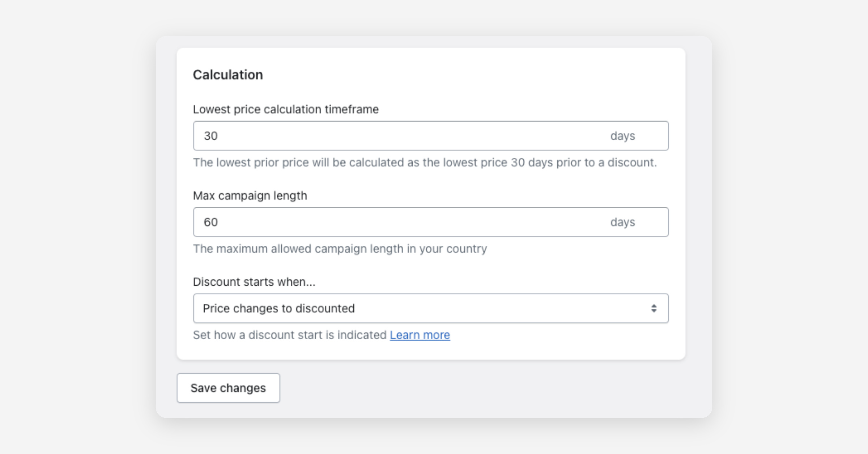Viewport: 868px width, 454px height.
Task: Click the maximum allowed campaign length help text
Action: (340, 249)
